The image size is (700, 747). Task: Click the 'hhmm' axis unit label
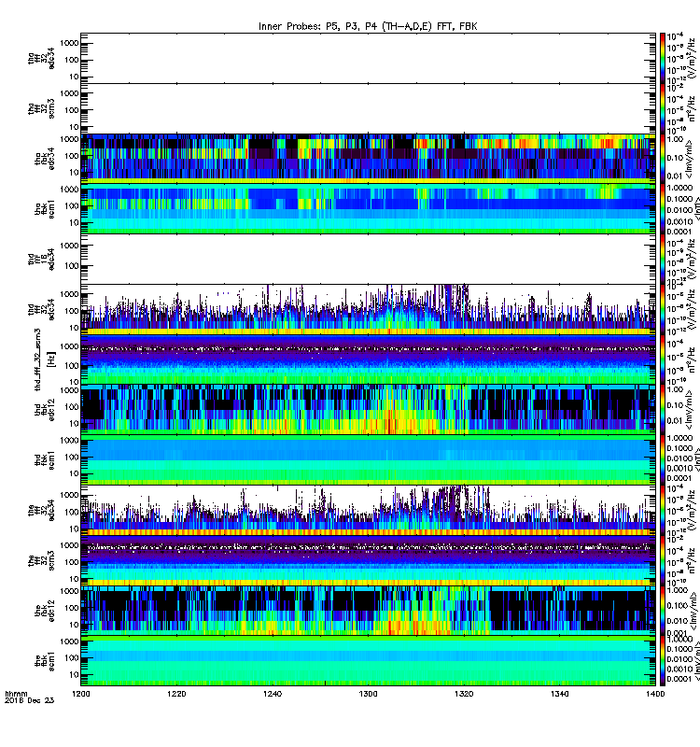coord(16,694)
